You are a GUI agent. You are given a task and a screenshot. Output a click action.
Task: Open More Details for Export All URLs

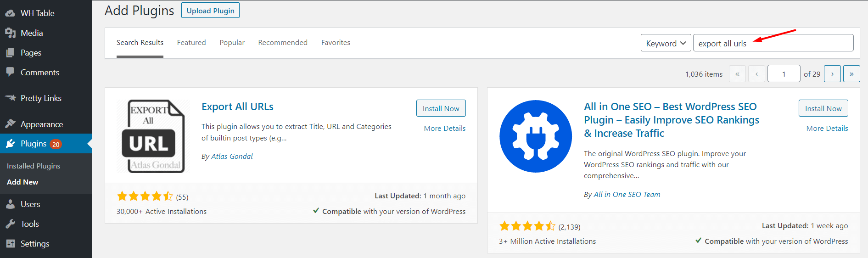point(444,128)
